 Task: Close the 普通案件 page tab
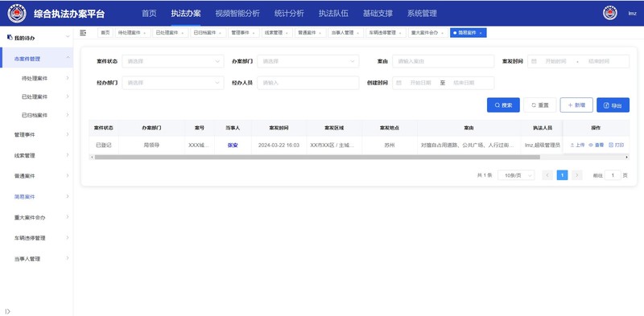[x=320, y=33]
